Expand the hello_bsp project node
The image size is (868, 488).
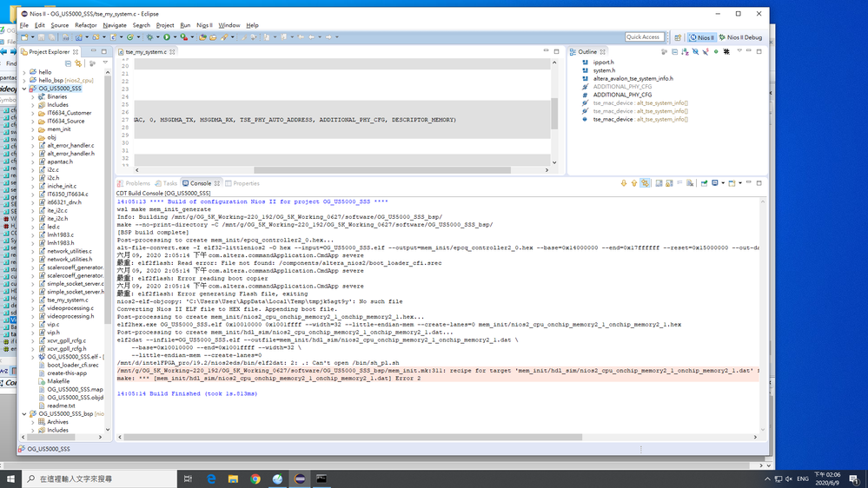coord(24,80)
